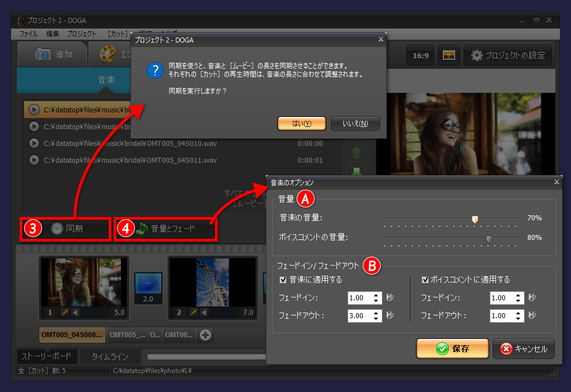Add a new track with the plus icon
This screenshot has height=392, width=571.
click(x=205, y=334)
